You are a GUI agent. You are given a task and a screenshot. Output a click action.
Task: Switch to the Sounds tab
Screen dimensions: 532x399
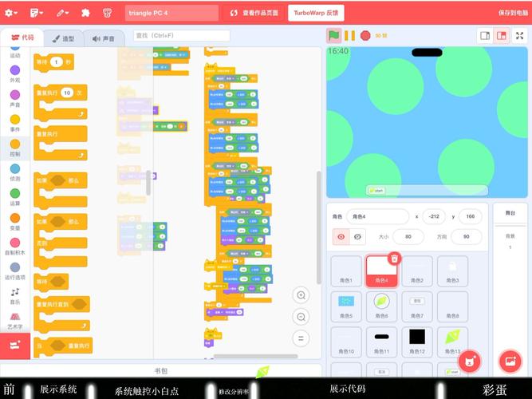104,38
